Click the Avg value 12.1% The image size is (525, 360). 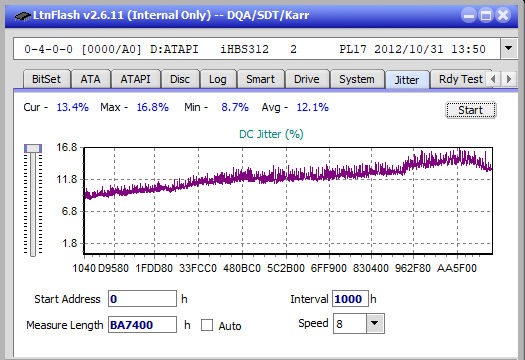(313, 107)
